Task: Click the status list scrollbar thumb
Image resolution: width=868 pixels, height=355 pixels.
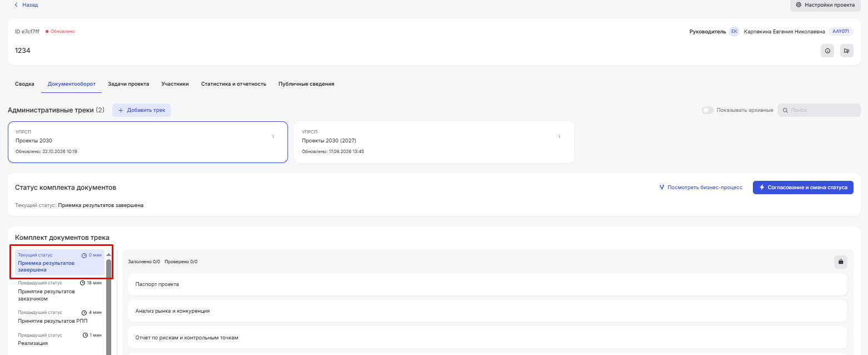Action: 108,306
